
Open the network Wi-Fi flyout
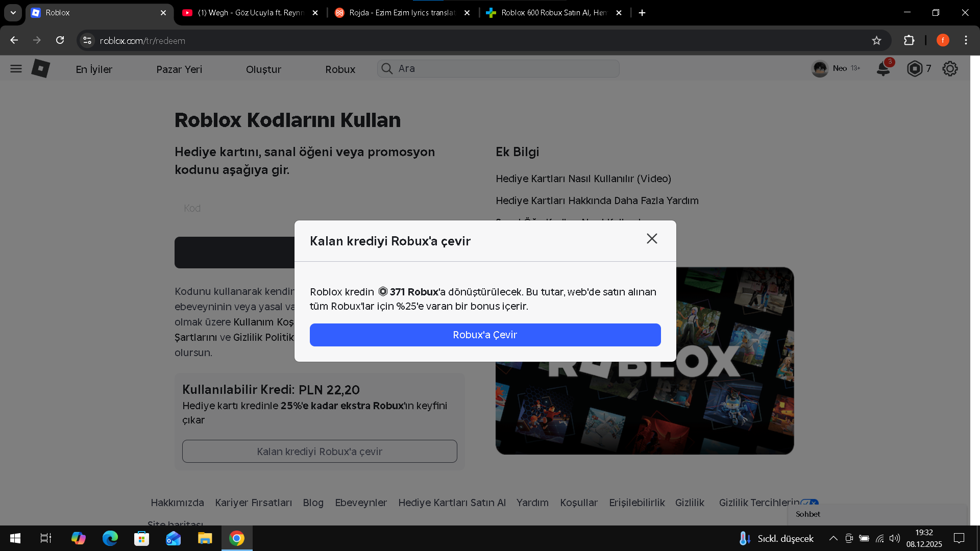(879, 538)
